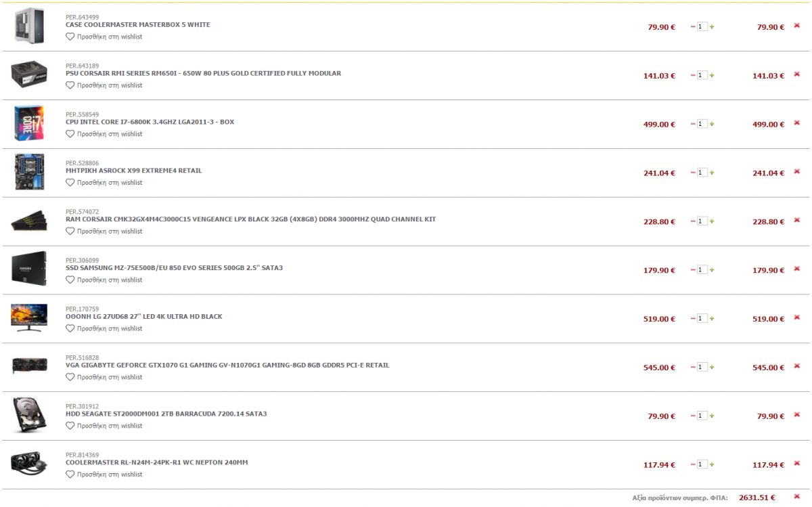Viewport: 812px width, 507px height.
Task: Open the PSU Corsair RM650i product page
Action: click(204, 73)
